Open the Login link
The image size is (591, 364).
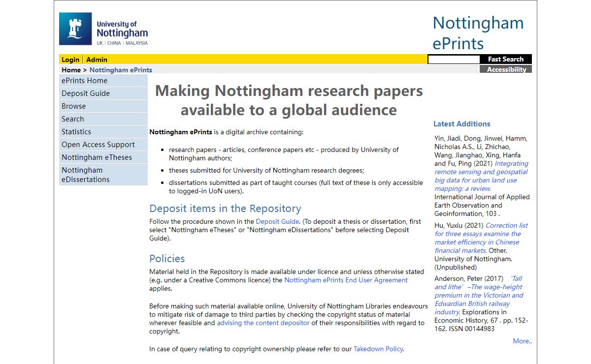click(70, 60)
